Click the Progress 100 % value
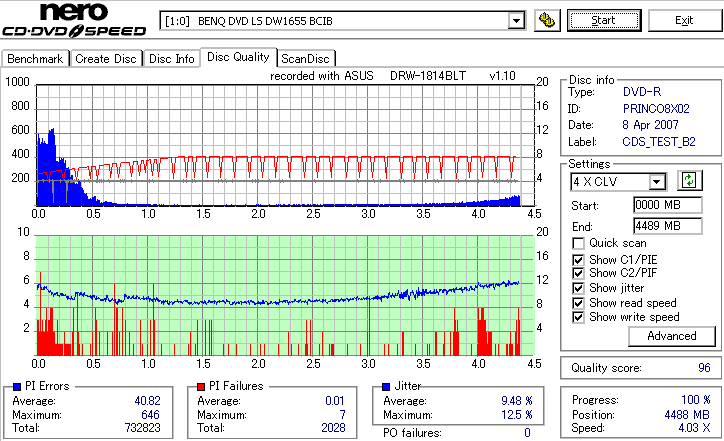724x441 pixels. [x=696, y=399]
